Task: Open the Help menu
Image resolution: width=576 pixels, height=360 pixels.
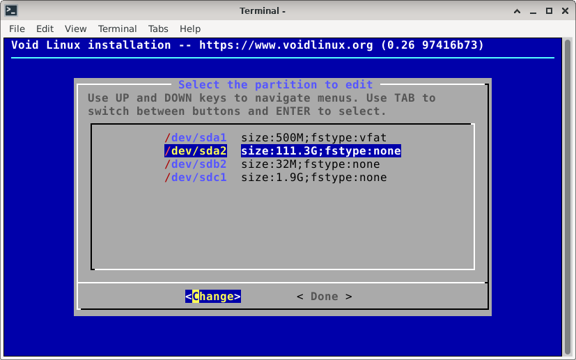Action: coord(190,29)
